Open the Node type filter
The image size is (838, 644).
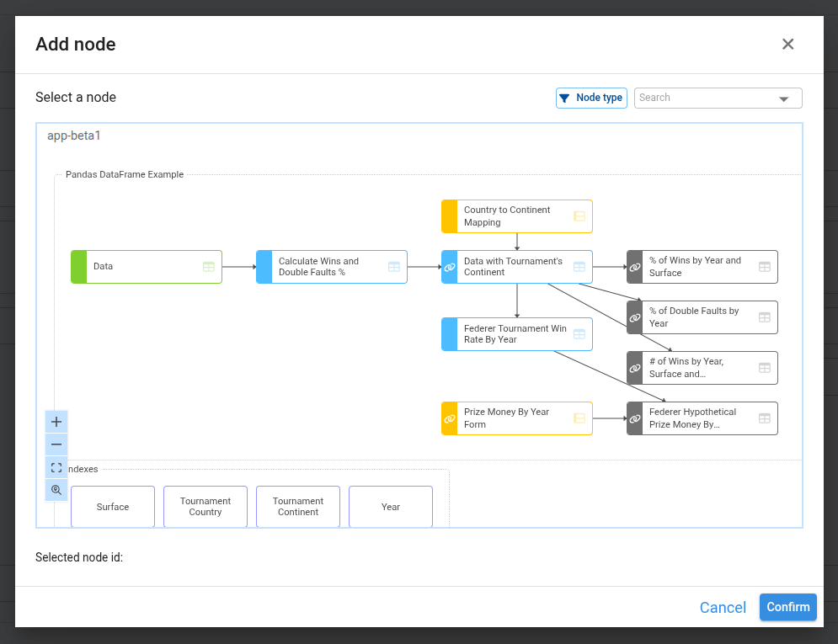point(591,98)
